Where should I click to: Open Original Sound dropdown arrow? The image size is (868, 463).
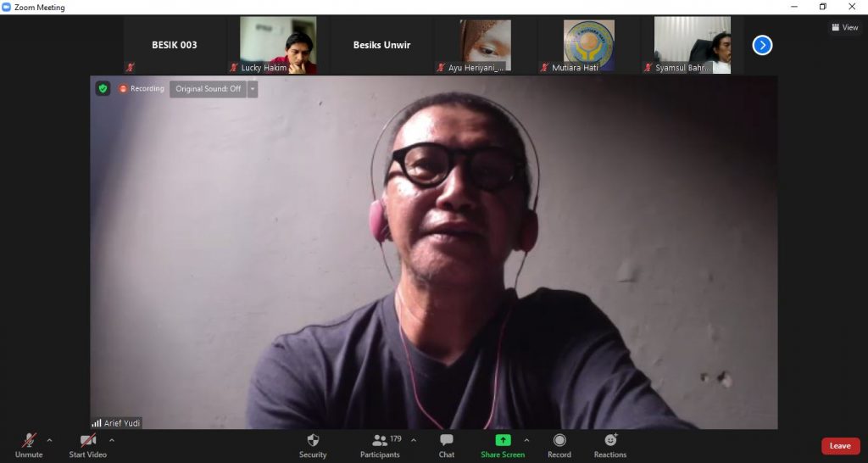(x=253, y=89)
